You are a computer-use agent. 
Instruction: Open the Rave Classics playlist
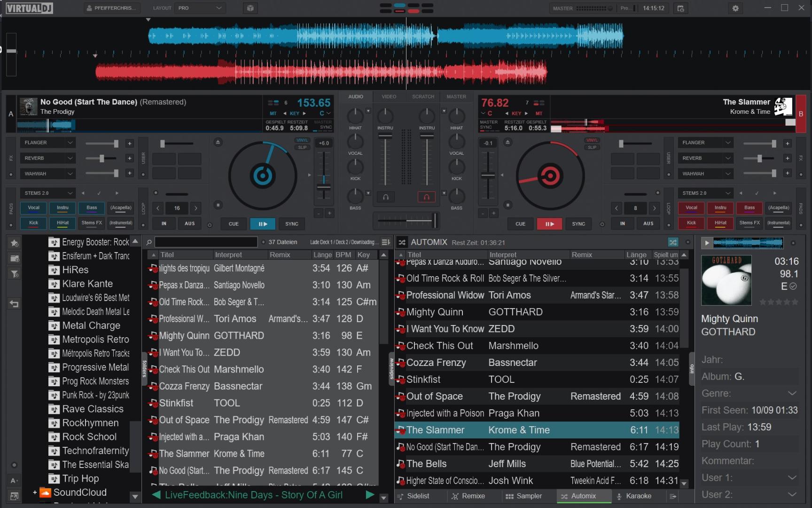[93, 409]
